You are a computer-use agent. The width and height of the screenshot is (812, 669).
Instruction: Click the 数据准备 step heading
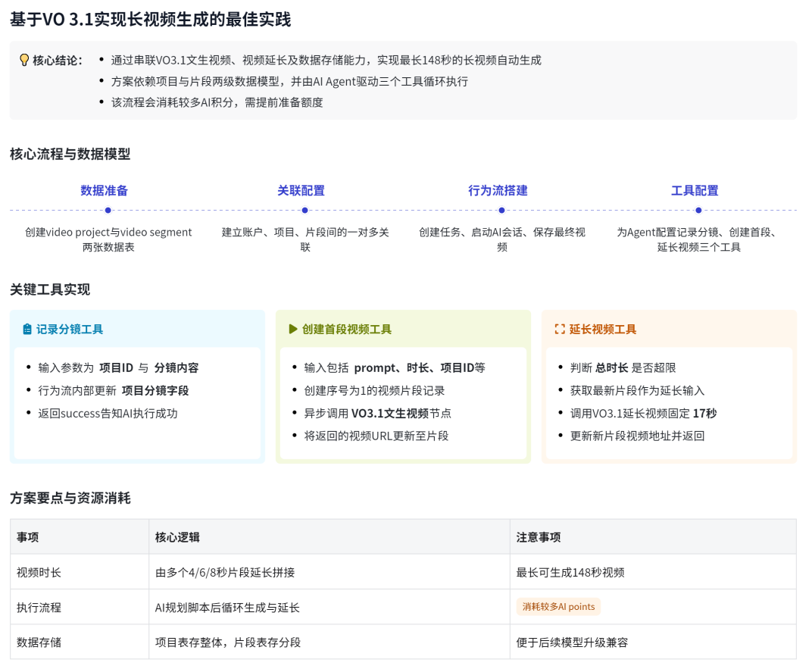[104, 191]
